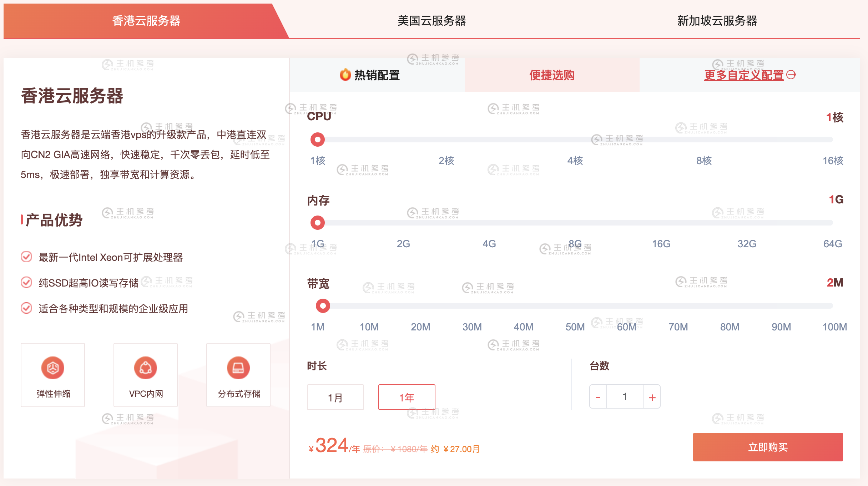Image resolution: width=868 pixels, height=486 pixels.
Task: Click the 立即购买 purchase button
Action: tap(767, 447)
